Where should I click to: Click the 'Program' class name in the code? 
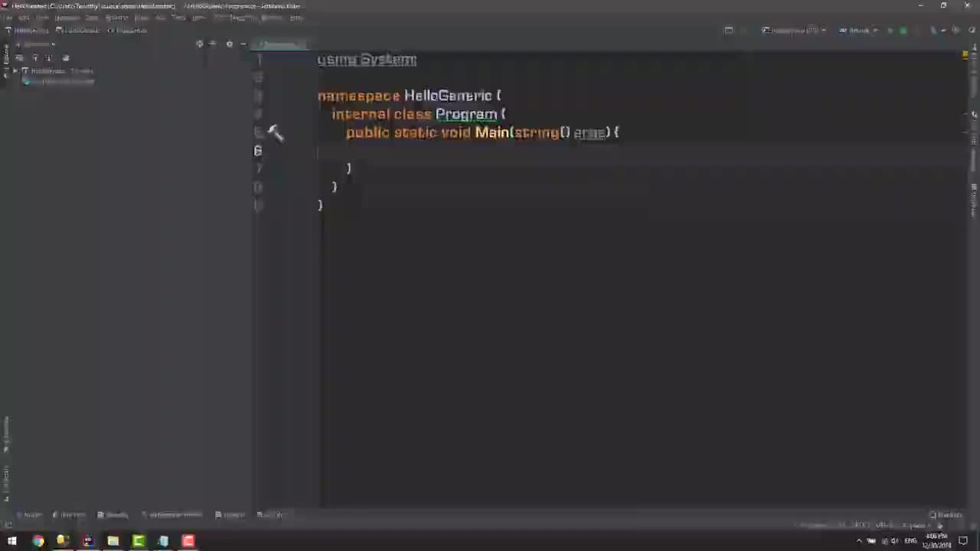pyautogui.click(x=466, y=114)
